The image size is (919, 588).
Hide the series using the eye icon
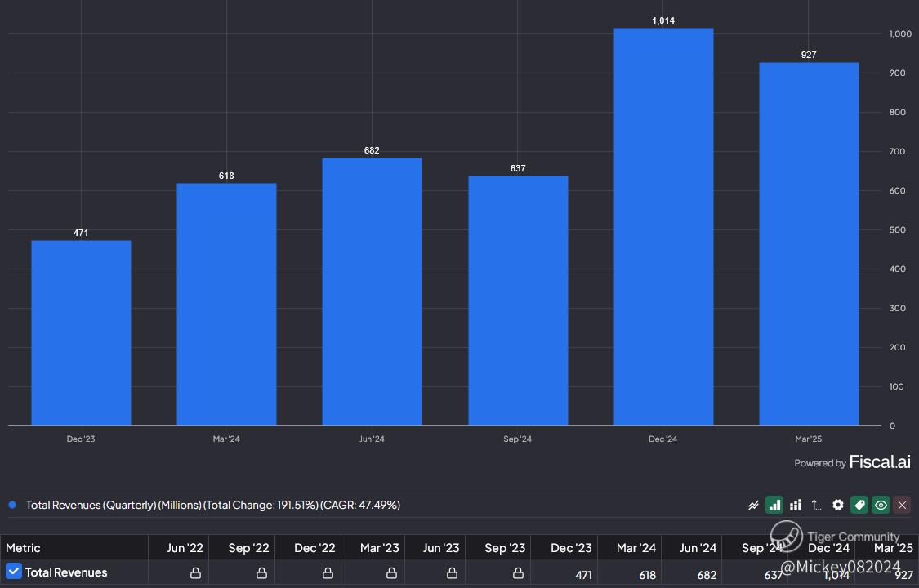coord(881,505)
